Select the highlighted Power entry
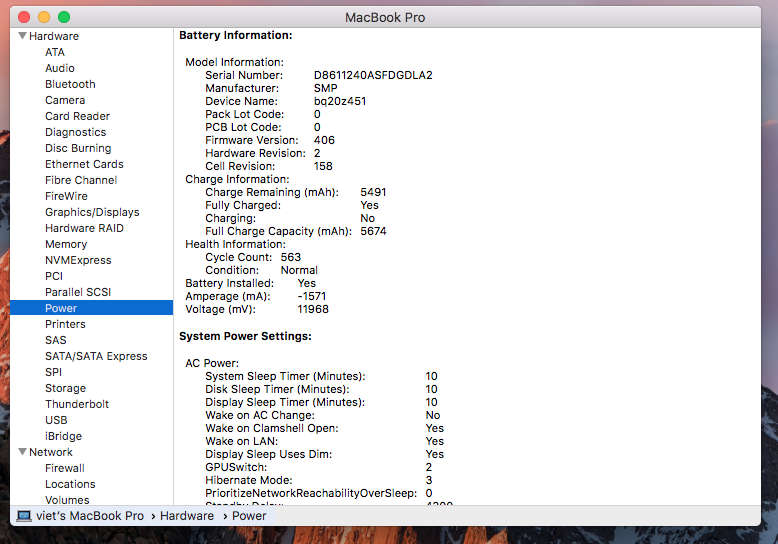The height and width of the screenshot is (544, 778). (91, 308)
